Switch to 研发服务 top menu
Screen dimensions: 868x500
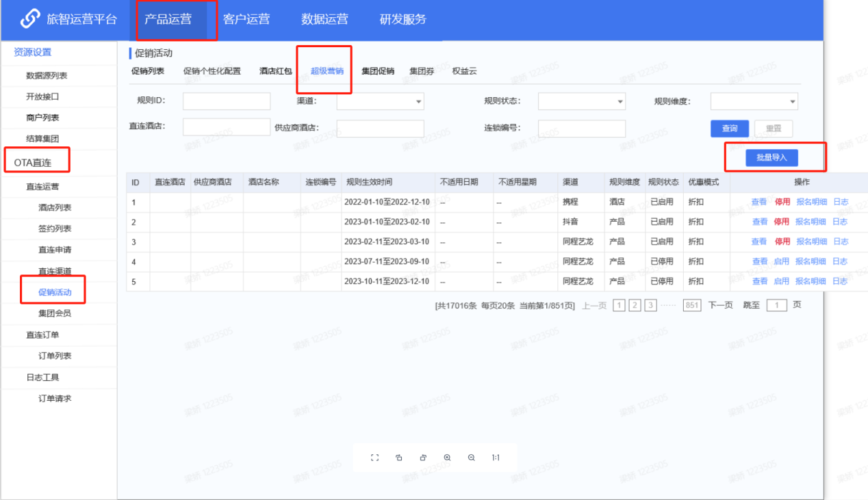pyautogui.click(x=403, y=19)
